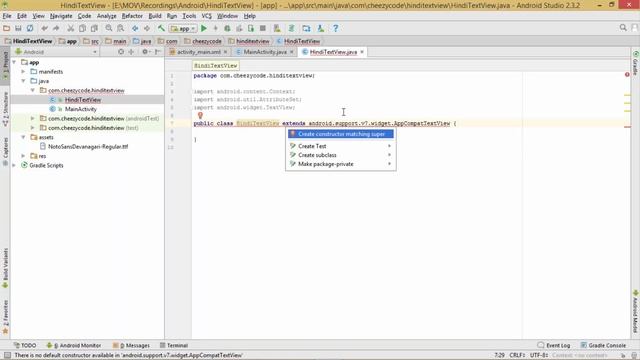Click the Search Everywhere magnifier icon
Image resolution: width=640 pixels, height=360 pixels.
tap(623, 28)
